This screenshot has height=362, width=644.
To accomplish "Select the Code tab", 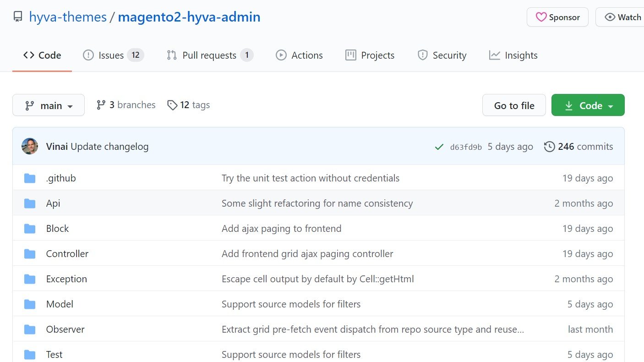I will [42, 55].
